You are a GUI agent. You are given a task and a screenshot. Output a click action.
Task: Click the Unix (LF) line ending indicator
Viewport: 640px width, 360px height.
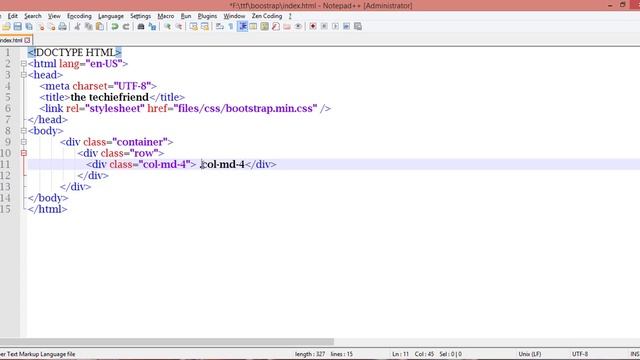[x=529, y=354]
